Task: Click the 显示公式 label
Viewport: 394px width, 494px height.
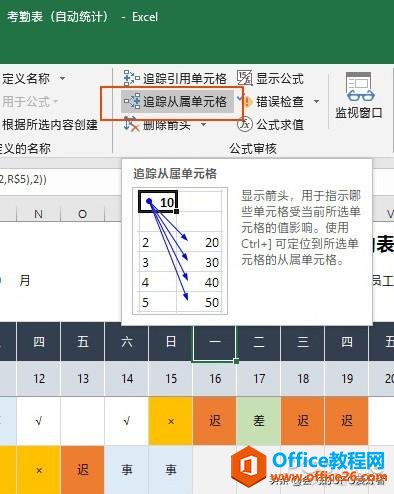Action: coord(280,79)
